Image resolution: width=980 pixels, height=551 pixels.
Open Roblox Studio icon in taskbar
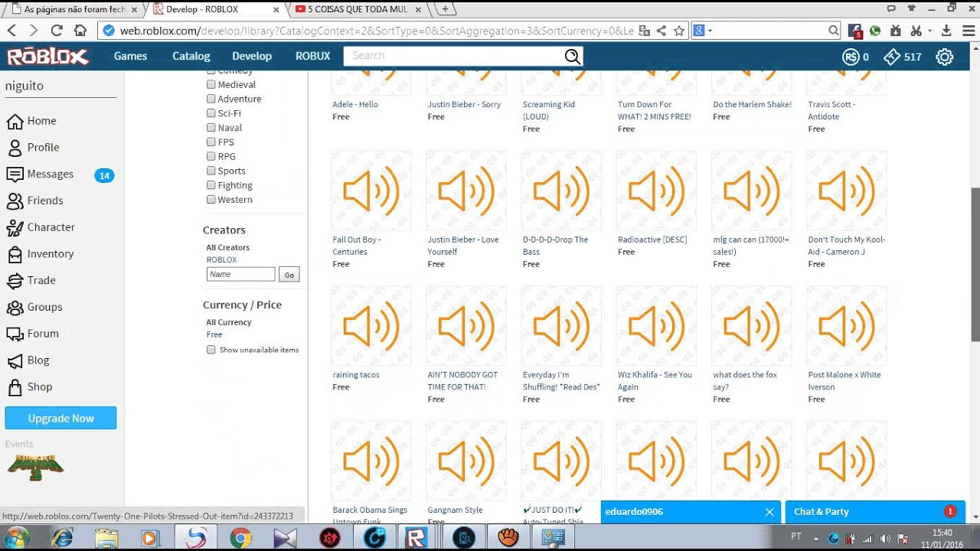click(416, 538)
